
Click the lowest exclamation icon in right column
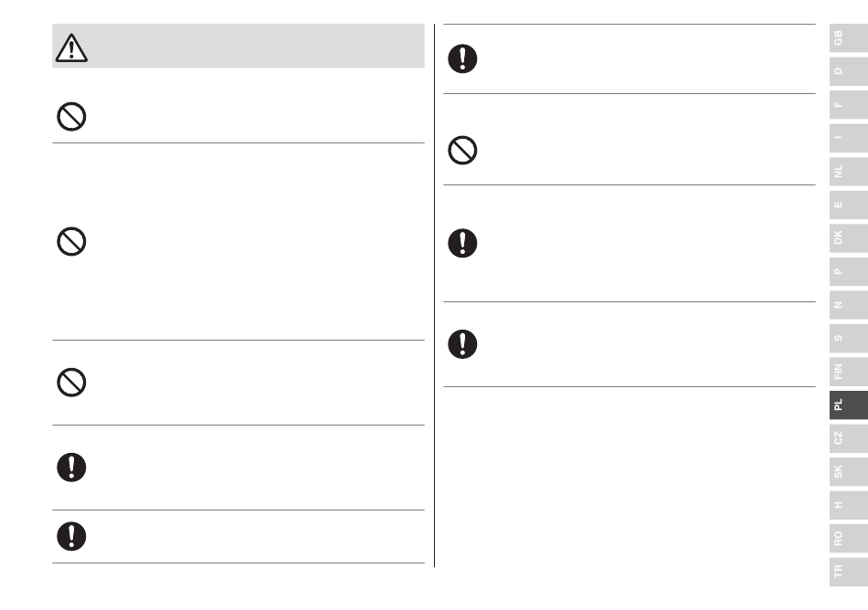coord(462,344)
